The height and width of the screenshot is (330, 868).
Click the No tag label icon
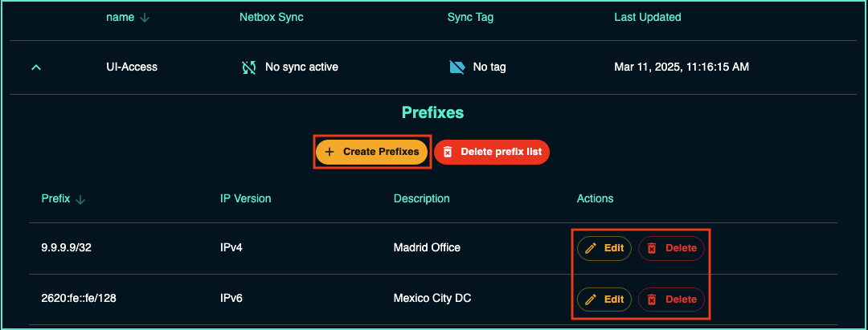point(457,67)
